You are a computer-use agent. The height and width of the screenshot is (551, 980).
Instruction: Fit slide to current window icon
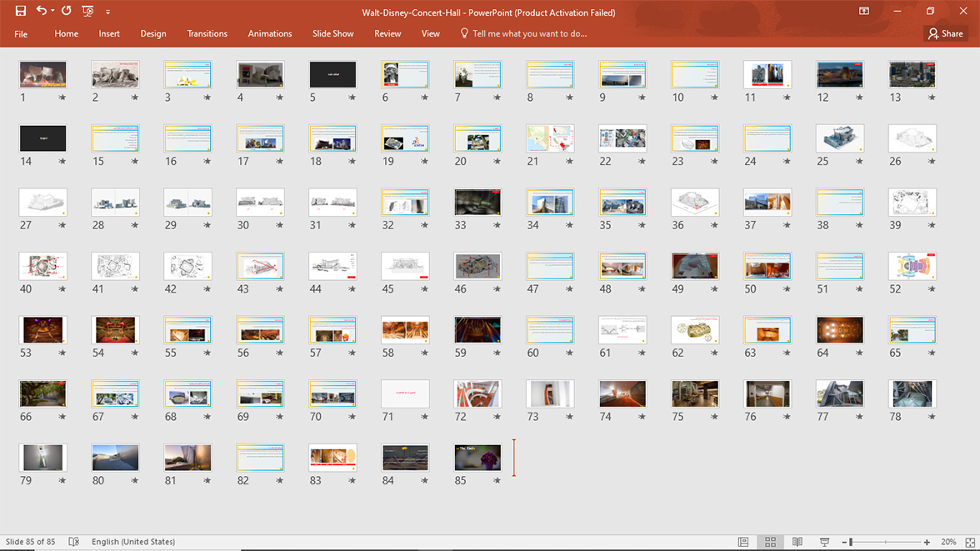click(970, 542)
